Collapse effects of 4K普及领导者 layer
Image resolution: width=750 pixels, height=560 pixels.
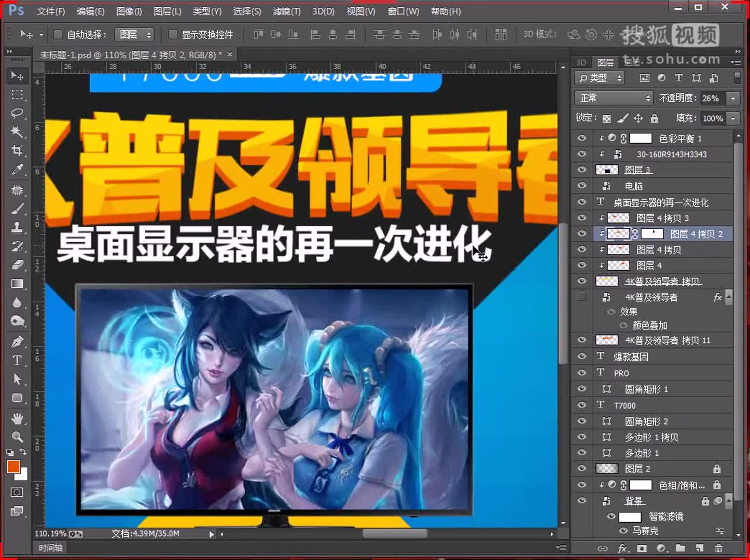[x=729, y=297]
